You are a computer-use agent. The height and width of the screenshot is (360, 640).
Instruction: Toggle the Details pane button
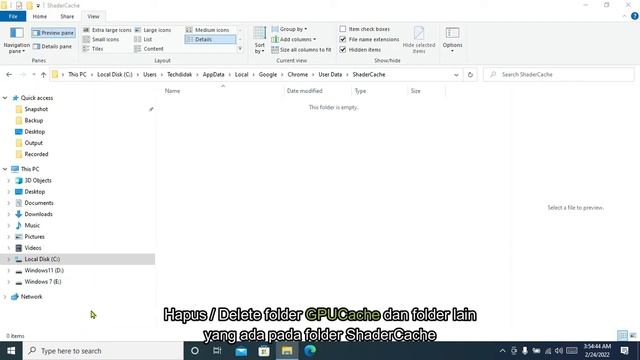pos(52,47)
